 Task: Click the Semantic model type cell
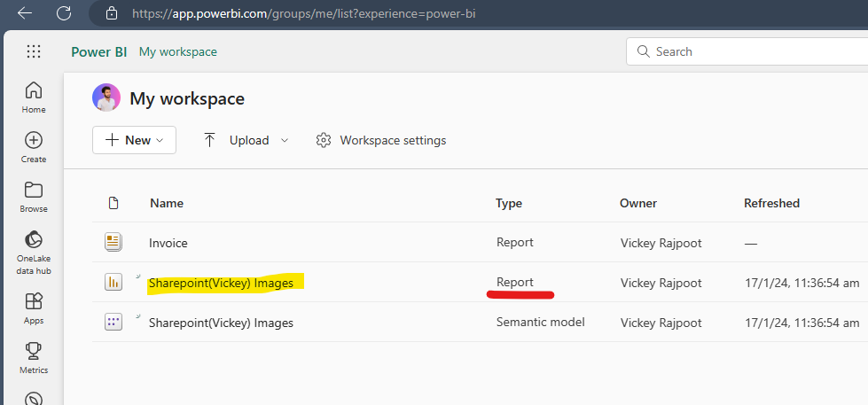pos(540,322)
